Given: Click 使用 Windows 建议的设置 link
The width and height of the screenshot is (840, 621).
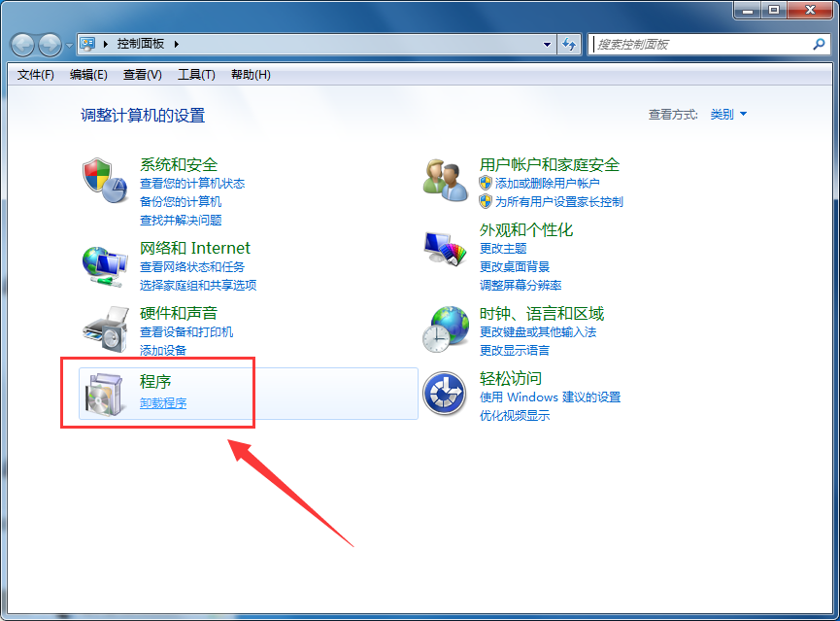Looking at the screenshot, I should point(551,397).
